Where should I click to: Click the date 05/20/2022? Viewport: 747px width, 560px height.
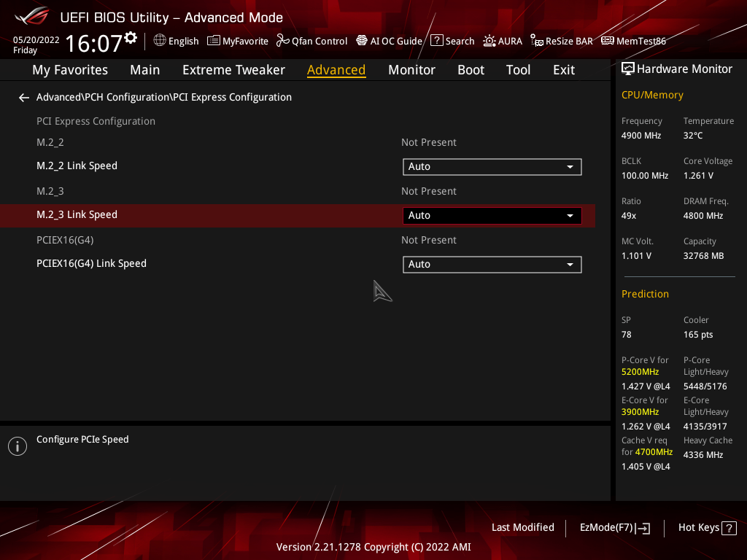pos(36,40)
